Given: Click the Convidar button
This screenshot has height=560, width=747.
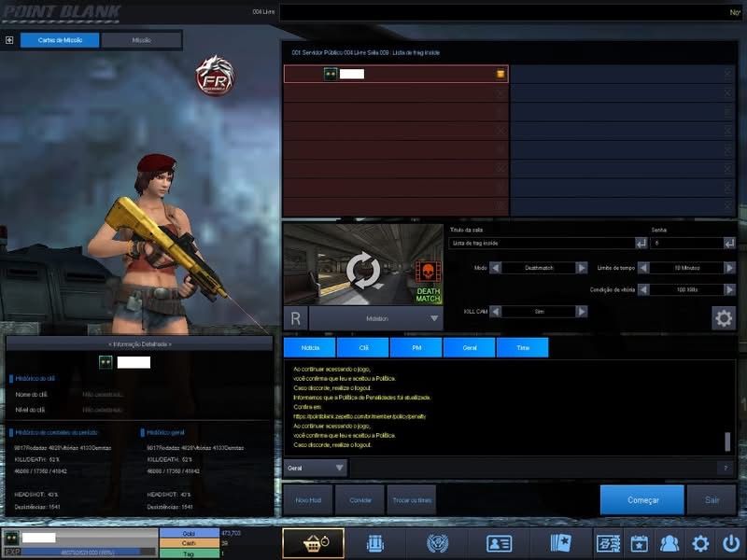Looking at the screenshot, I should [360, 500].
